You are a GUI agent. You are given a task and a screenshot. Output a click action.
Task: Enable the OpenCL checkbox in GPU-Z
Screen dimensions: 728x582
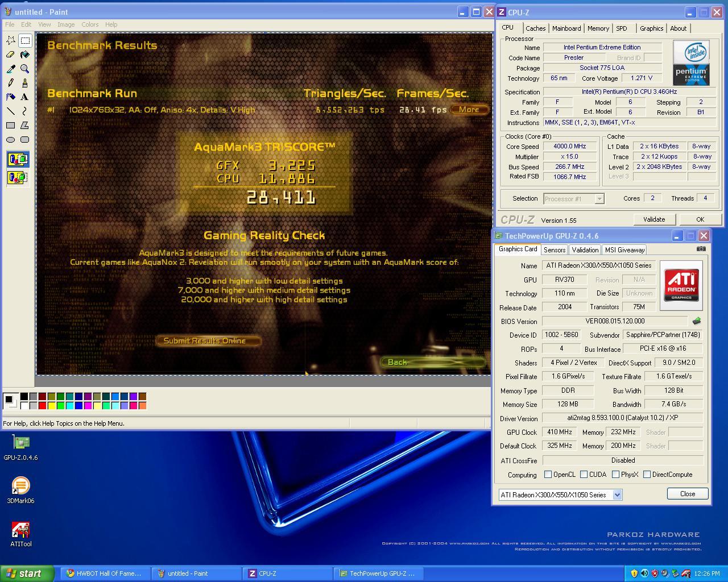548,475
